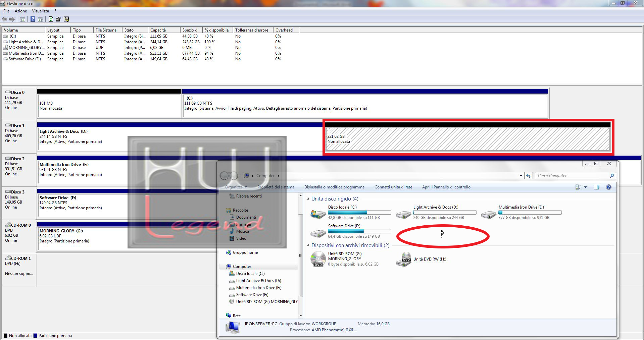Select Software Drive (F:) drive icon in Explorer
Image resolution: width=644 pixels, height=340 pixels.
(318, 233)
